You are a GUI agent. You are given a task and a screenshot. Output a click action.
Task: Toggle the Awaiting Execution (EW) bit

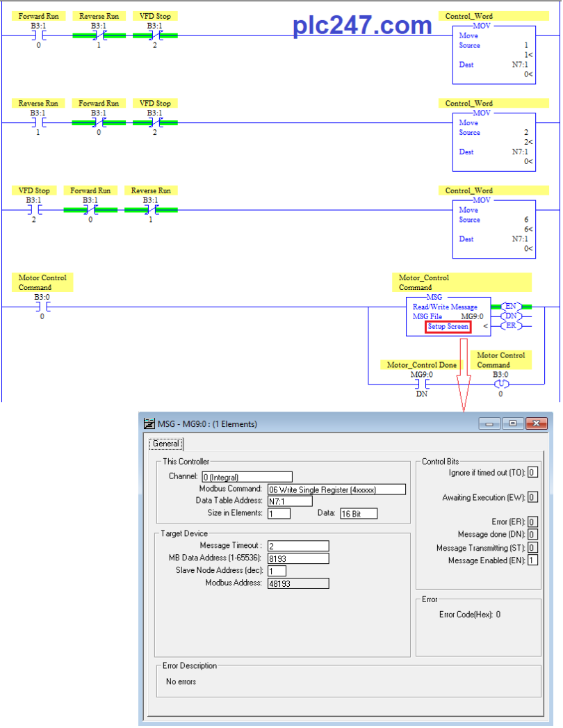coord(532,497)
